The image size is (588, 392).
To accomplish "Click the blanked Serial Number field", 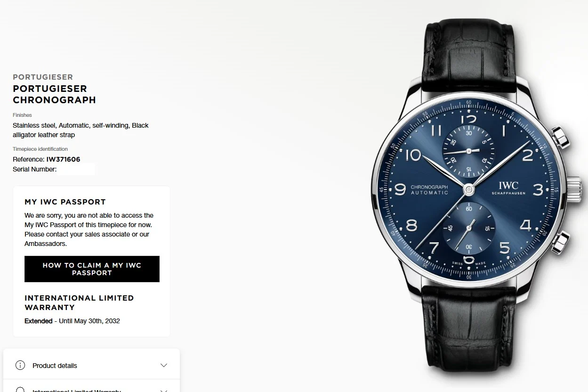I will pyautogui.click(x=76, y=169).
